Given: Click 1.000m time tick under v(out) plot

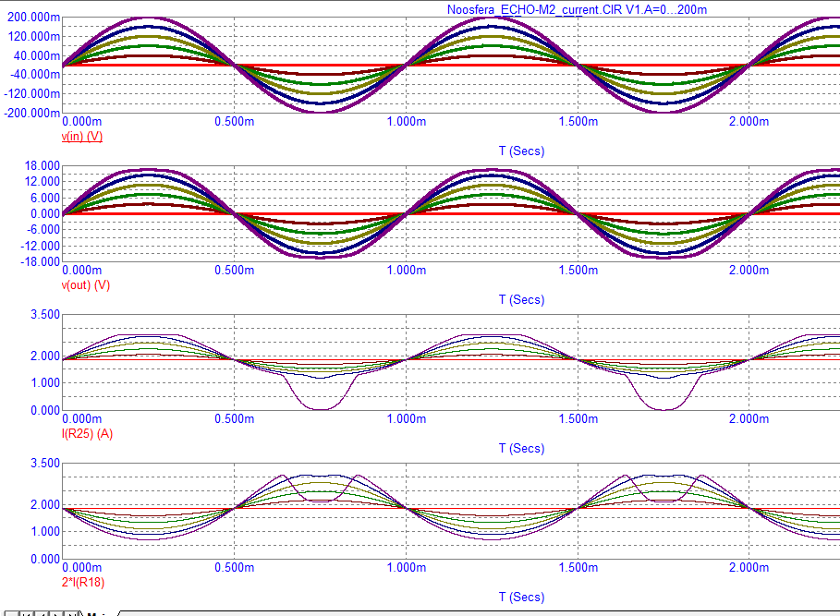Looking at the screenshot, I should pyautogui.click(x=407, y=271).
